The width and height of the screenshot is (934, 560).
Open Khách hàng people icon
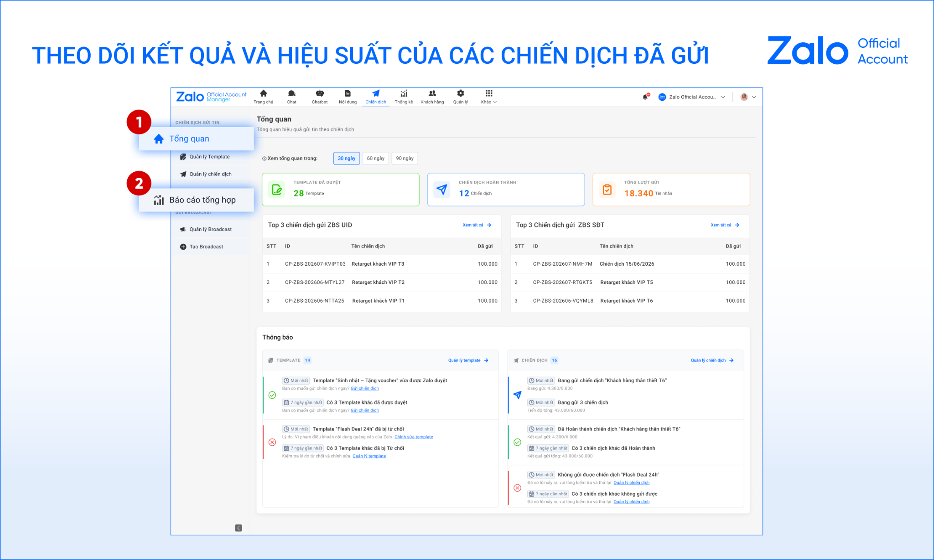tap(432, 93)
